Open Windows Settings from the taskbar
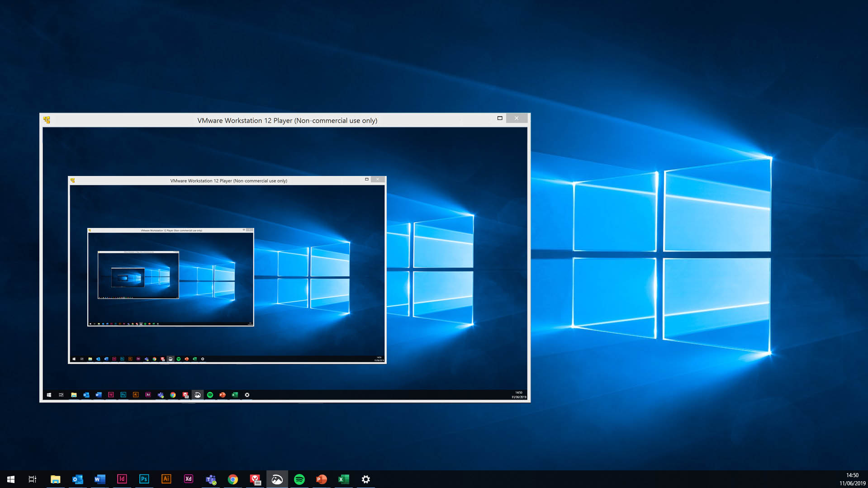 click(x=365, y=479)
